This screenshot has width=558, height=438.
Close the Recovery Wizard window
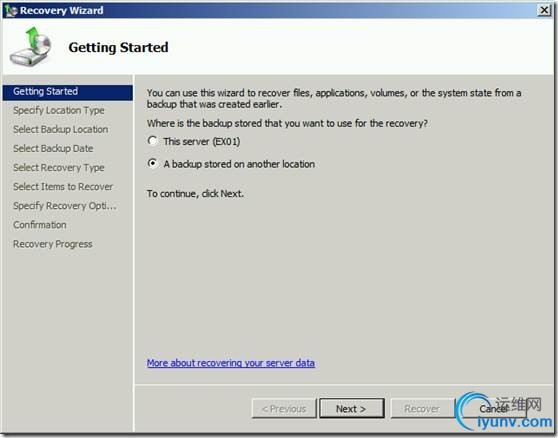(544, 10)
